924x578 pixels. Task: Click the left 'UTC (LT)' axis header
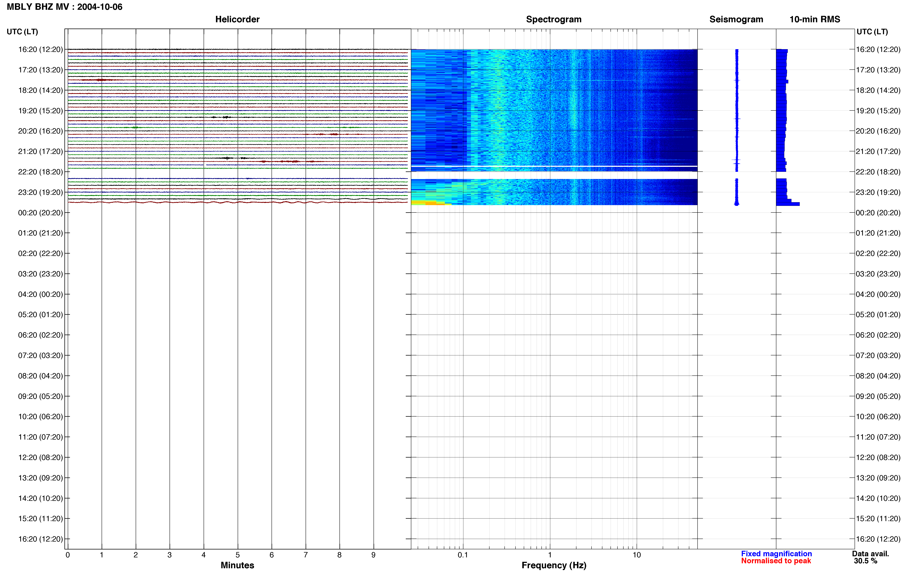pyautogui.click(x=22, y=32)
